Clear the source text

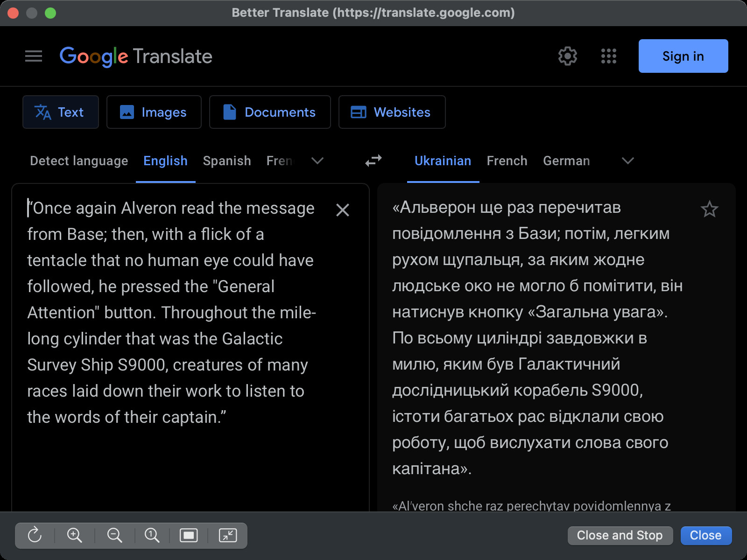tap(343, 210)
